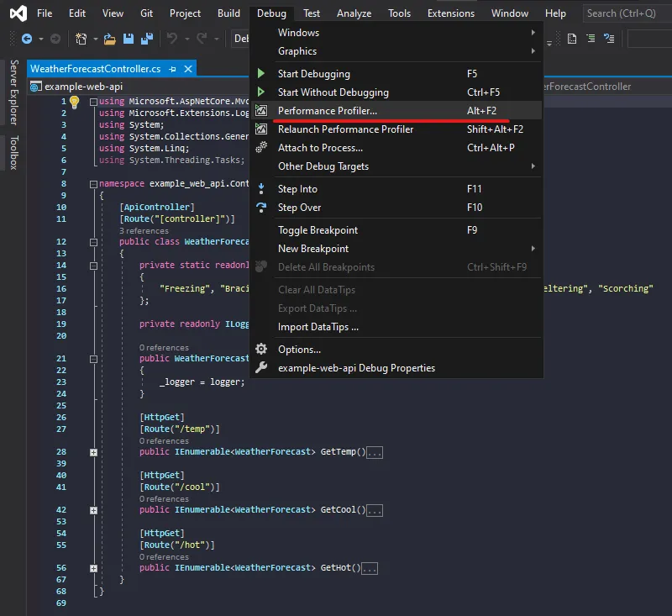Click the Undo arrow icon
The width and height of the screenshot is (672, 616).
pos(172,39)
